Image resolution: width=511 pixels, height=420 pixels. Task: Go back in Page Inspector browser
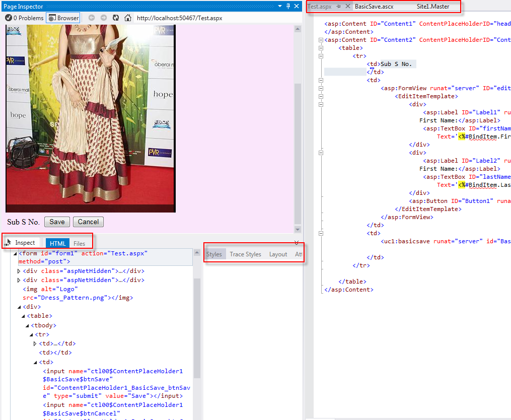[92, 18]
